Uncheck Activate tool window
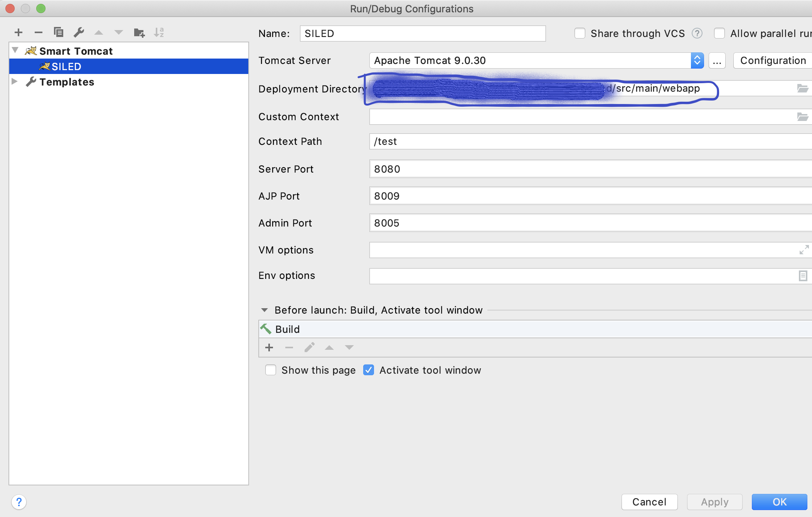This screenshot has height=517, width=812. (x=369, y=370)
